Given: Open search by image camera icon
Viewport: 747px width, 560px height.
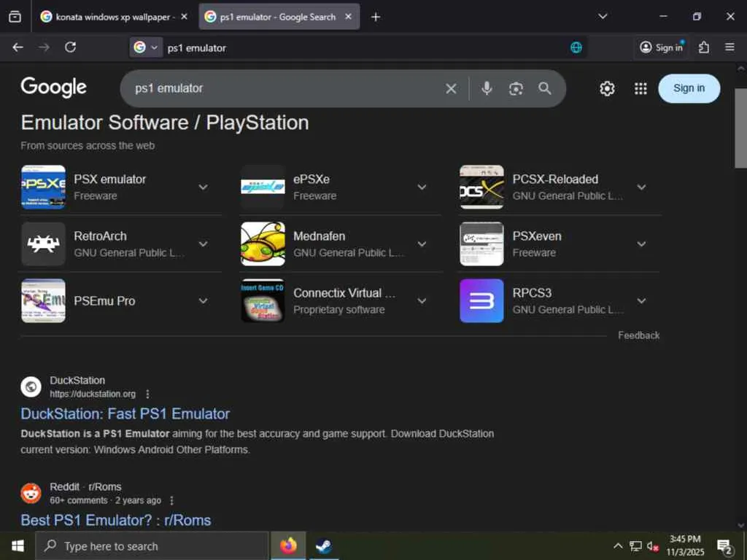Looking at the screenshot, I should [516, 88].
